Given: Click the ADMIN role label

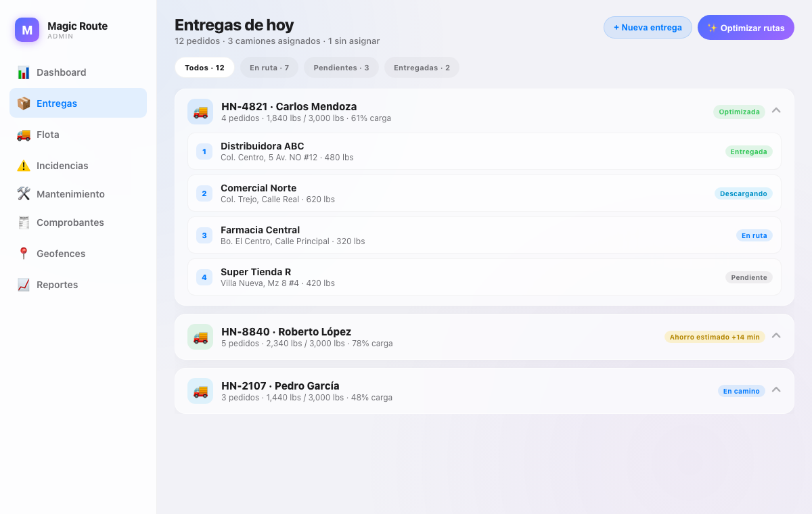Looking at the screenshot, I should click(60, 37).
